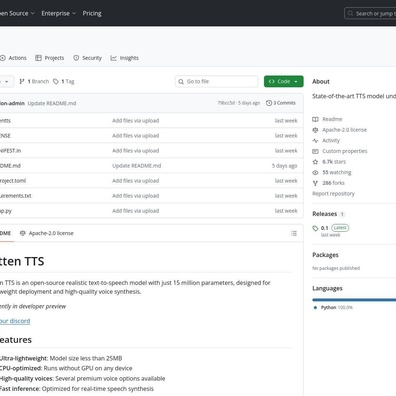Screen dimensions: 396x396
Task: Open the Pricing page link
Action: pyautogui.click(x=92, y=13)
